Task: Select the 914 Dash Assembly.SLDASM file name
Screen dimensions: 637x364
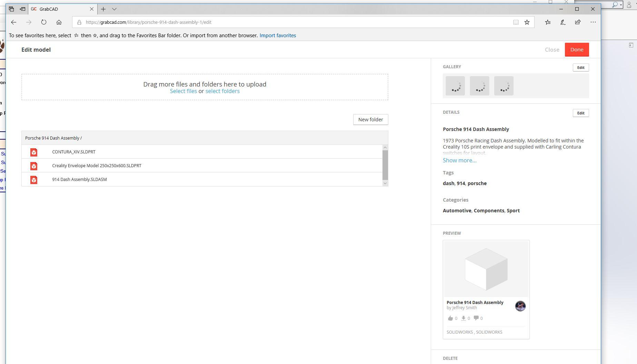Action: tap(79, 179)
